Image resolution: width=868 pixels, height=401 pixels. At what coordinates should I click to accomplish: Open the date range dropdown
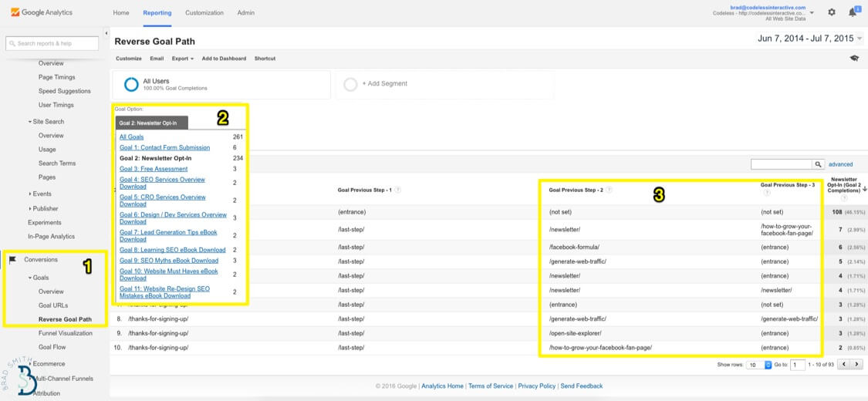tap(809, 39)
